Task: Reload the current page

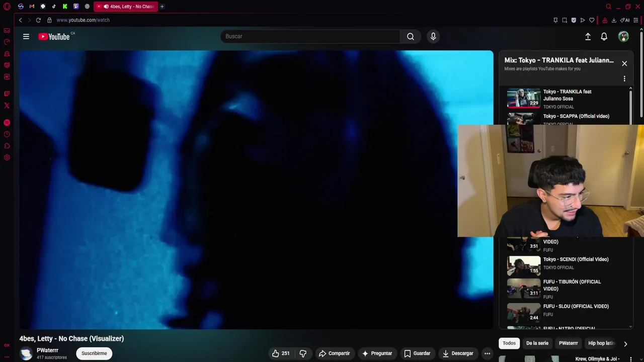Action: (38, 20)
